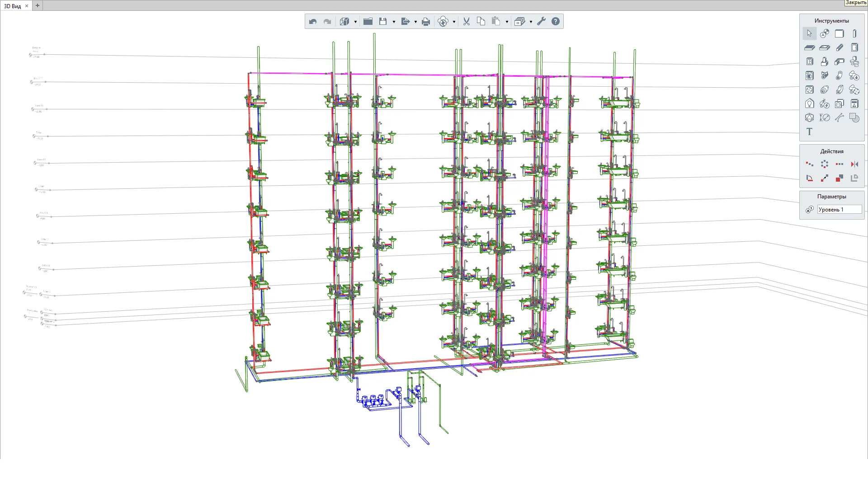Expand the 3D view mode dropdown

(355, 22)
